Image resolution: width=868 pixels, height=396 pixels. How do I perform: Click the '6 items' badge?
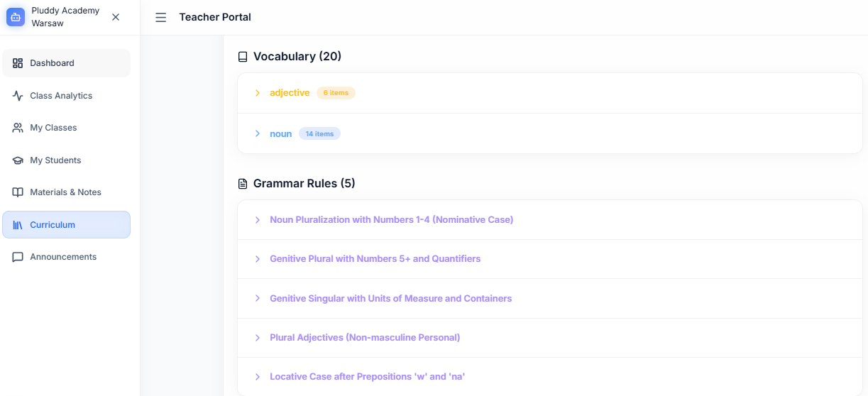coord(336,93)
